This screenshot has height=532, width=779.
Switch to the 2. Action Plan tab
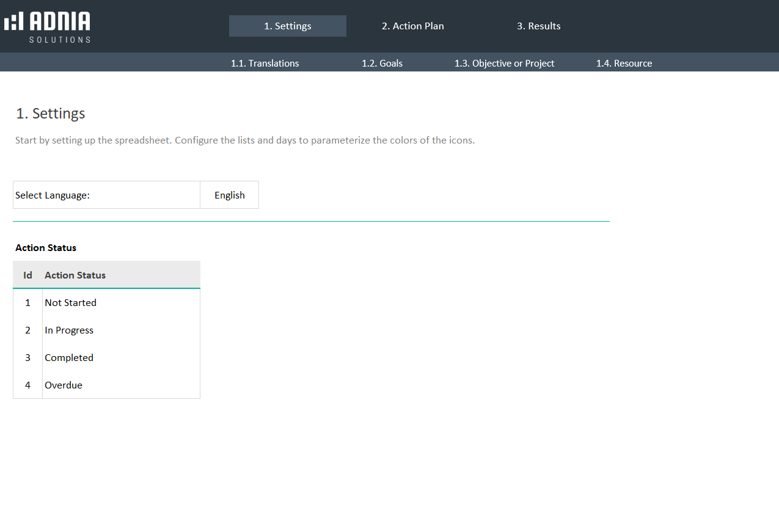click(x=412, y=26)
